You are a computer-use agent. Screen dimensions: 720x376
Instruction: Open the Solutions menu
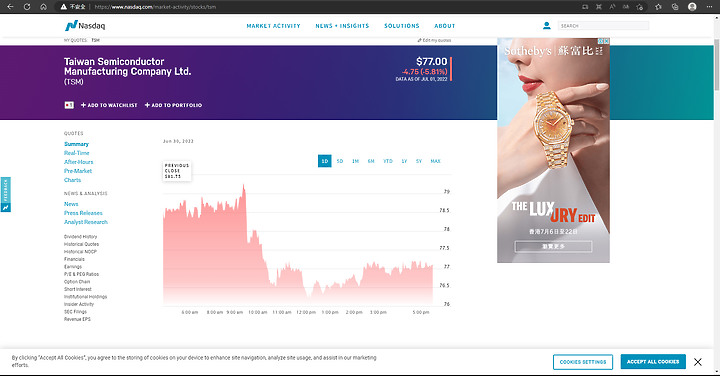[x=402, y=26]
